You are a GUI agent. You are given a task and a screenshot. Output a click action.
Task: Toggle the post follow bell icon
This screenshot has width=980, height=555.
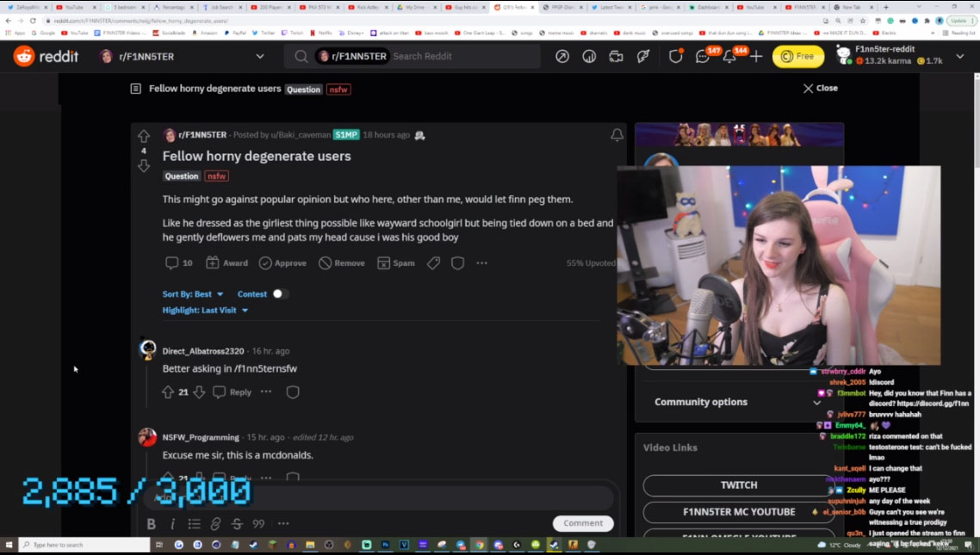pos(617,134)
